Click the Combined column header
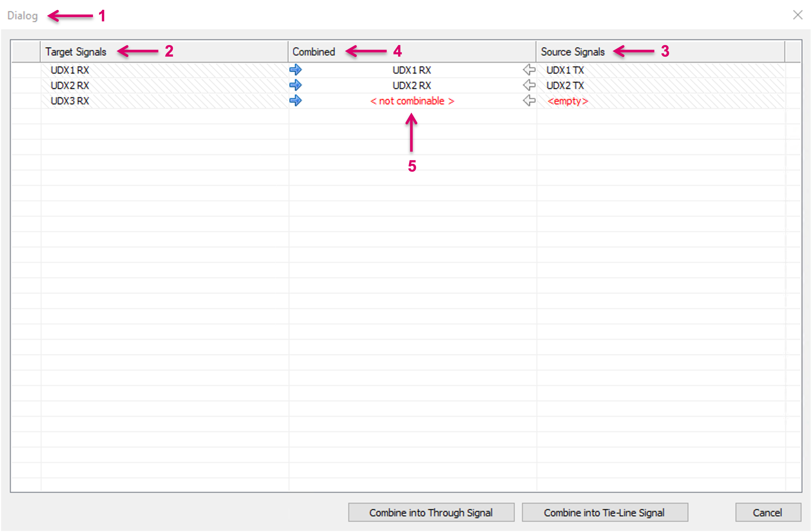811x532 pixels. point(314,52)
